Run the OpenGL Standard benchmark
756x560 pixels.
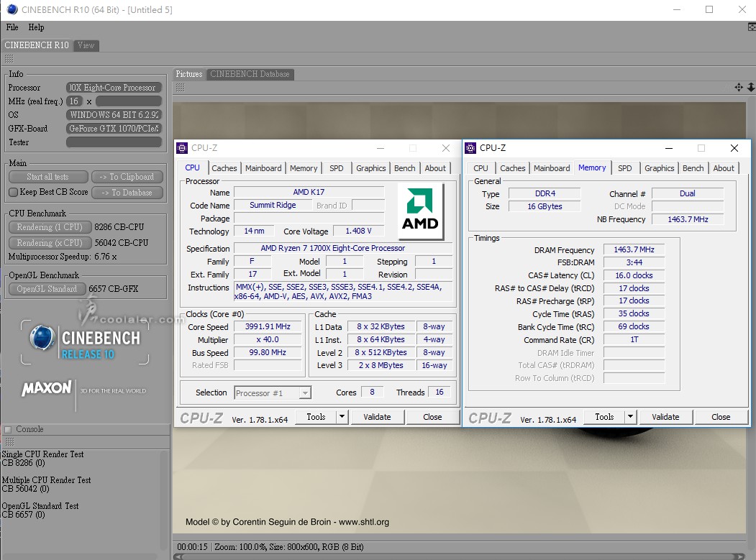click(47, 289)
